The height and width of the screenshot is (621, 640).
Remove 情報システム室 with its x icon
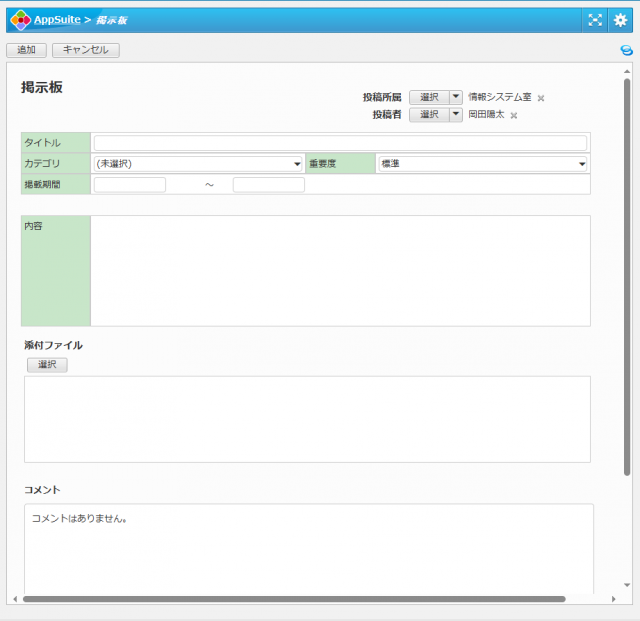pos(541,98)
